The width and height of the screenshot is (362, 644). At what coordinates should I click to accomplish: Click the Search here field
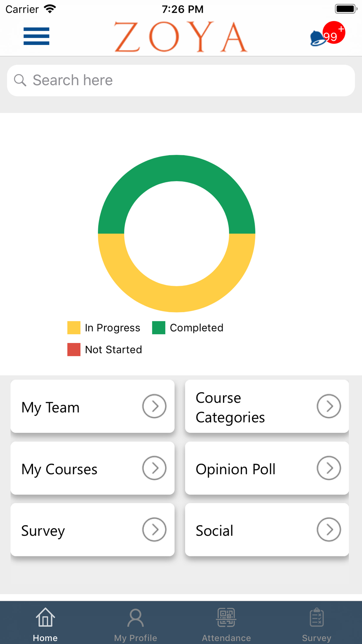click(181, 80)
